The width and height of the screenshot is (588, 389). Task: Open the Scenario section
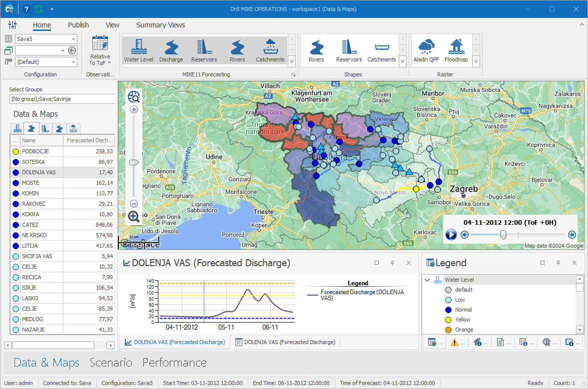(x=111, y=363)
